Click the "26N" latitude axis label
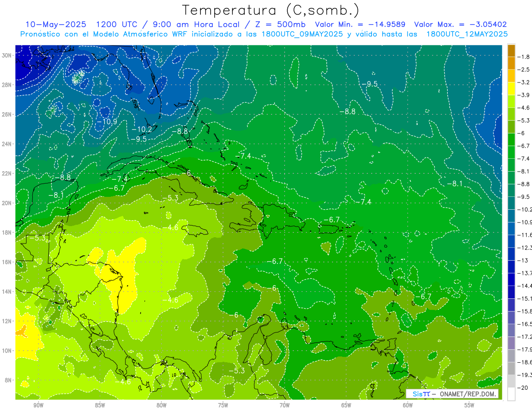 pos(7,114)
